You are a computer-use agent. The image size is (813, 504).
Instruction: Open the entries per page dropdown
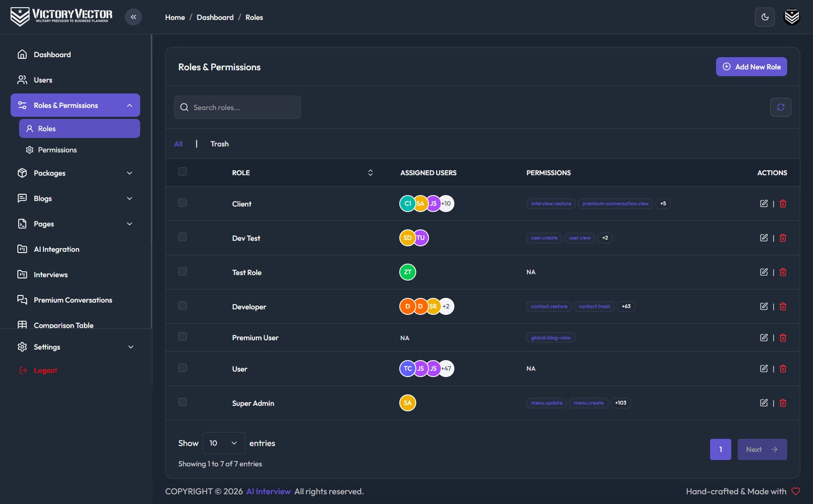[x=224, y=443]
